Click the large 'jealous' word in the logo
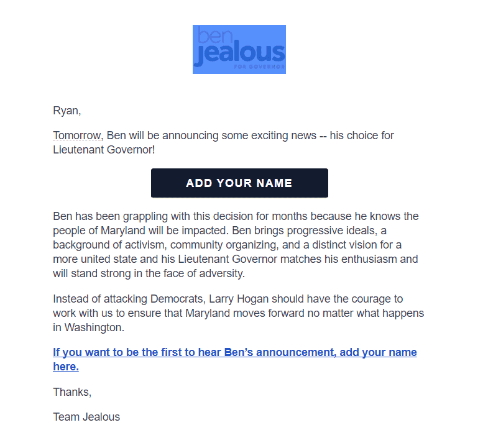The height and width of the screenshot is (448, 483). pos(240,53)
